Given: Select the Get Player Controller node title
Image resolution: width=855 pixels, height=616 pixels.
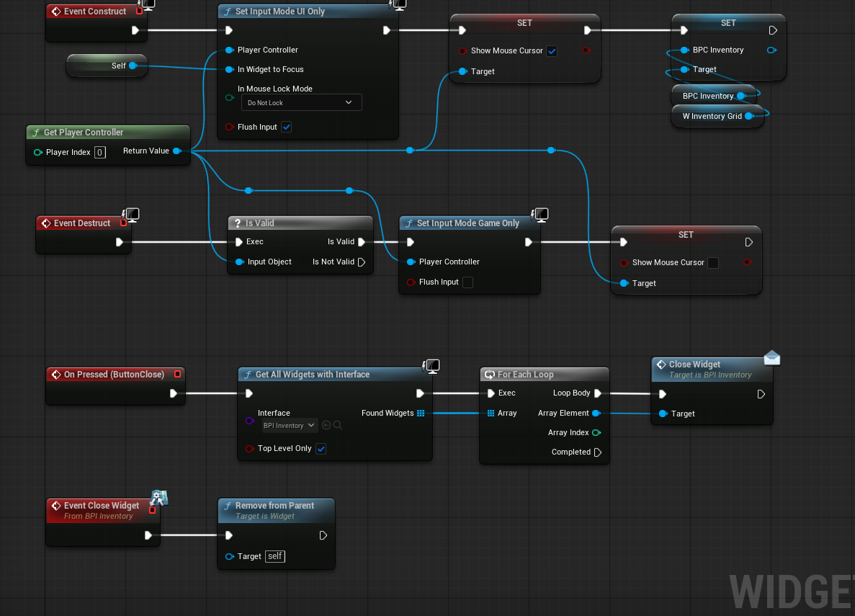Looking at the screenshot, I should [84, 132].
